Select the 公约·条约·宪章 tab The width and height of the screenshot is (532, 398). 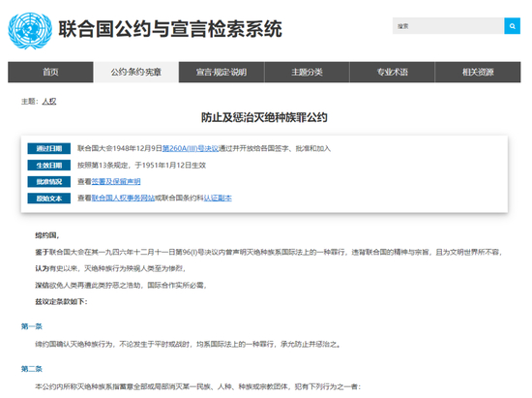click(136, 72)
